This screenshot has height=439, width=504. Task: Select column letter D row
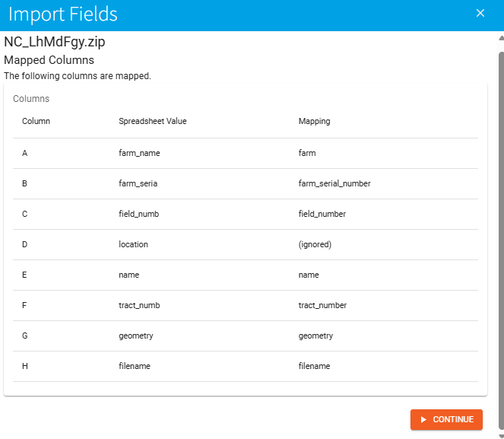pos(25,244)
